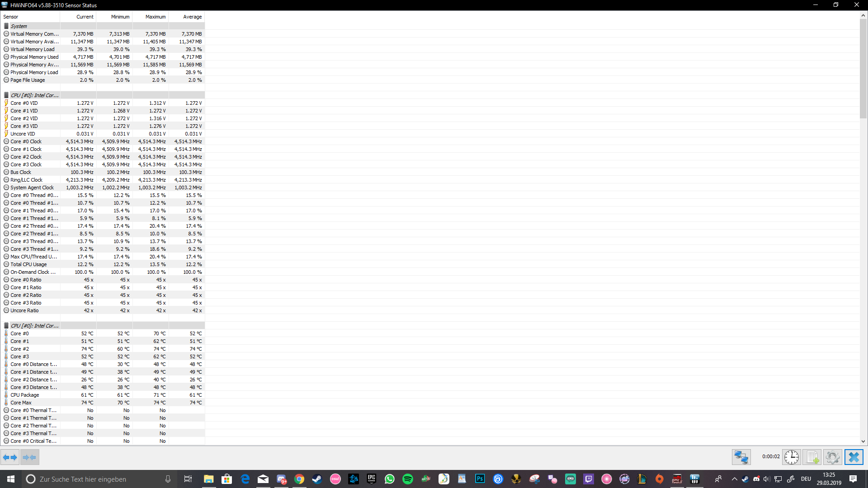The height and width of the screenshot is (488, 868).
Task: Open Spotify from the taskbar
Action: [407, 479]
